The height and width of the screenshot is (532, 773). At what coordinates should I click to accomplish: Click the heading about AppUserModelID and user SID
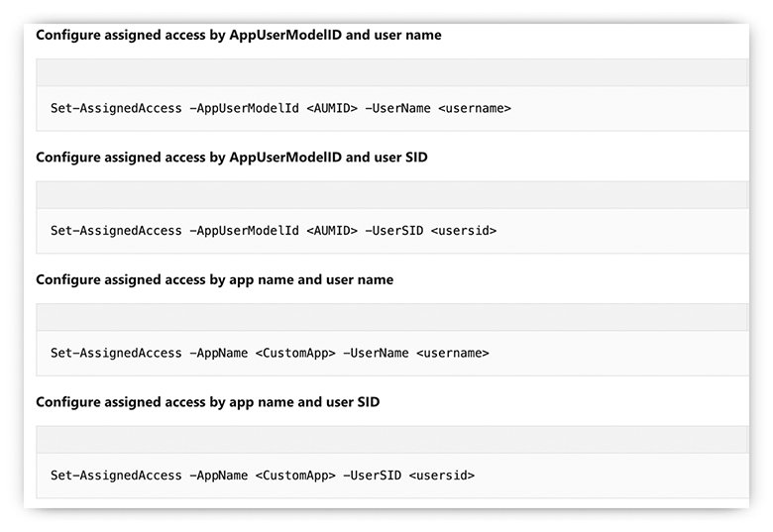[x=231, y=158]
